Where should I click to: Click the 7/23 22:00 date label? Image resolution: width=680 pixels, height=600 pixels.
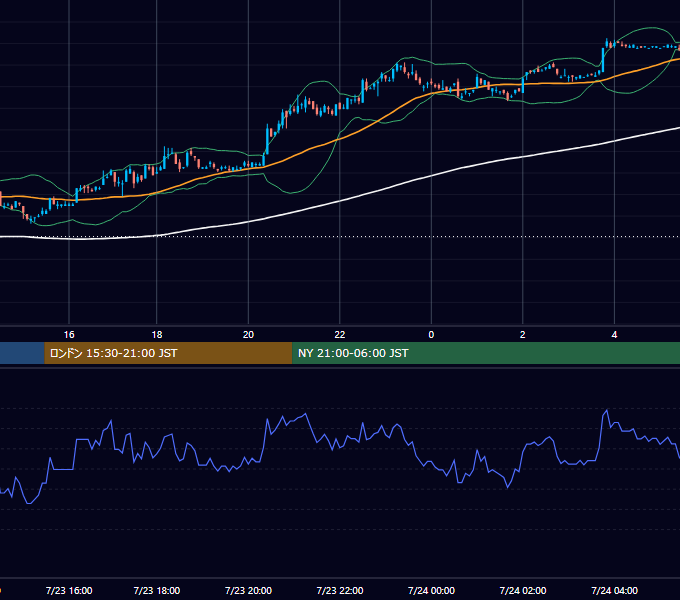pyautogui.click(x=340, y=591)
